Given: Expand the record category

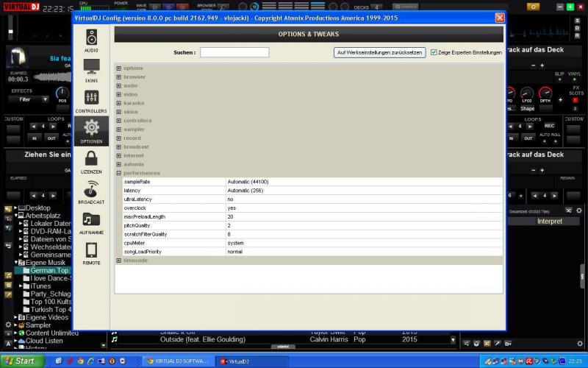Looking at the screenshot, I should pos(119,138).
